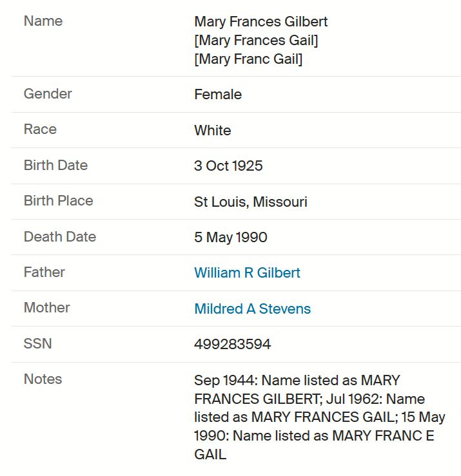Screen dimensions: 461x476
Task: Open the Mildred A Stevens mother link
Action: pyautogui.click(x=252, y=309)
